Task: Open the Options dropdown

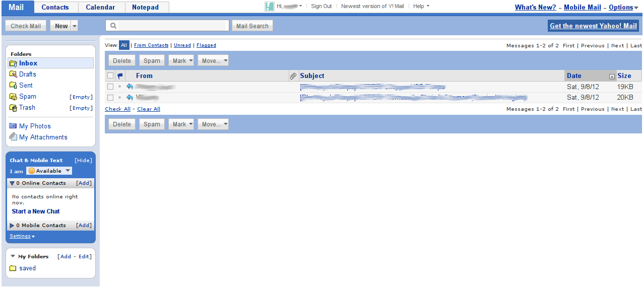Action: coord(624,7)
